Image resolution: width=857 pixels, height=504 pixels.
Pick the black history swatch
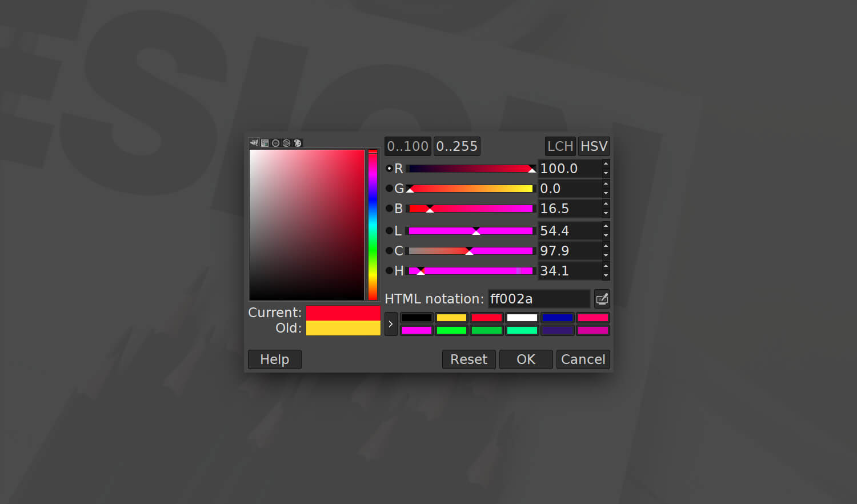coord(417,318)
